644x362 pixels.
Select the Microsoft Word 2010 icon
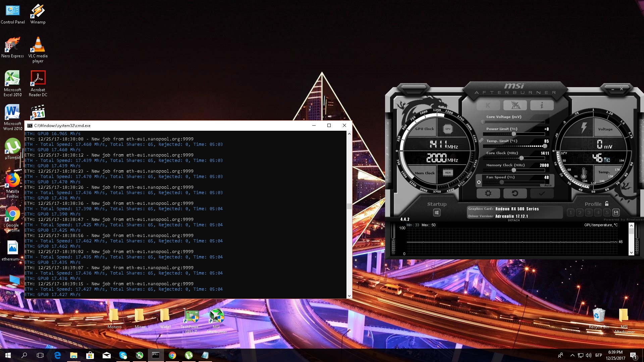click(x=12, y=117)
